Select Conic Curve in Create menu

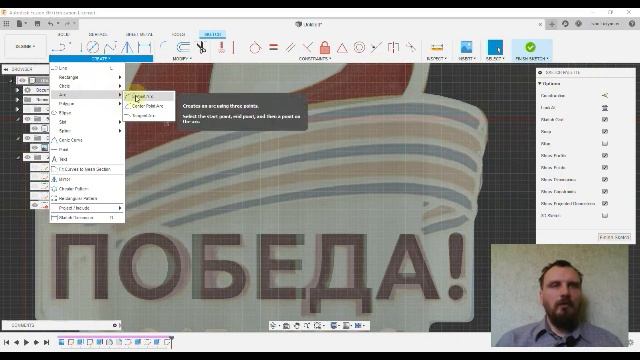click(x=87, y=140)
